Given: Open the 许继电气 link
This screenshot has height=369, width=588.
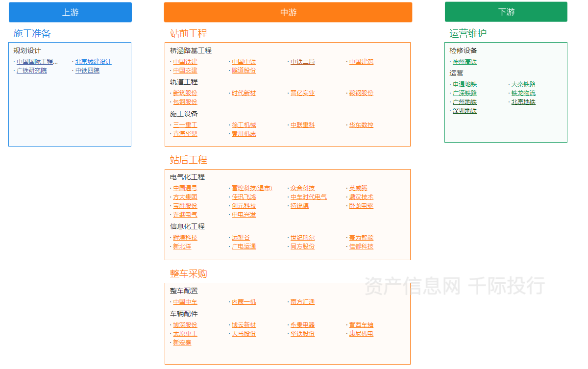Looking at the screenshot, I should [185, 215].
